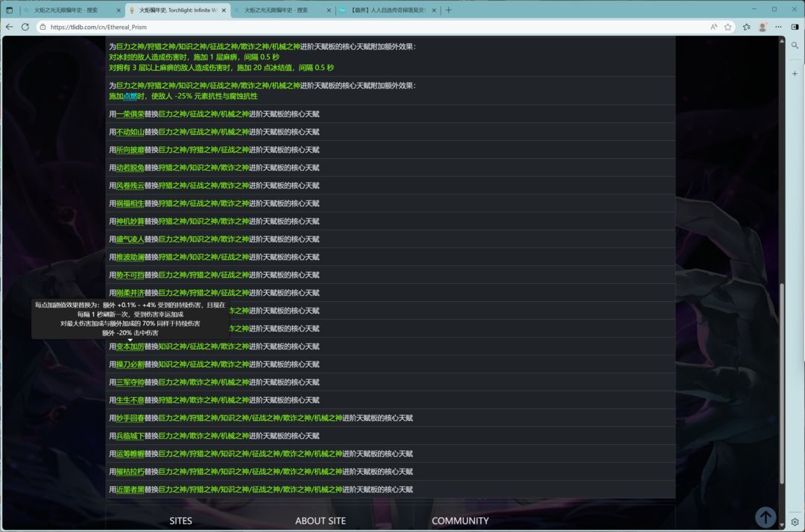Click the text 使敌人 -25% 元素抗性与腐蚀抗性

tap(204, 96)
